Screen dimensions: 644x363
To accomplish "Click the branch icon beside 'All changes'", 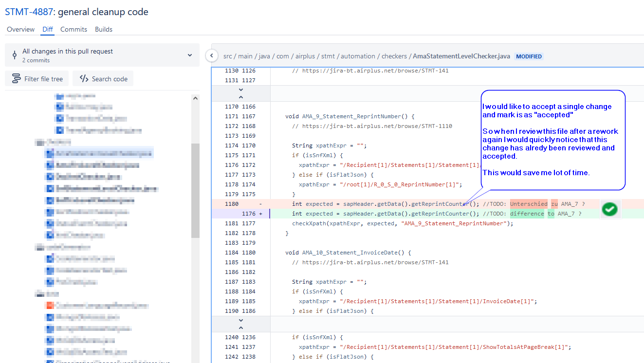I will 15,55.
